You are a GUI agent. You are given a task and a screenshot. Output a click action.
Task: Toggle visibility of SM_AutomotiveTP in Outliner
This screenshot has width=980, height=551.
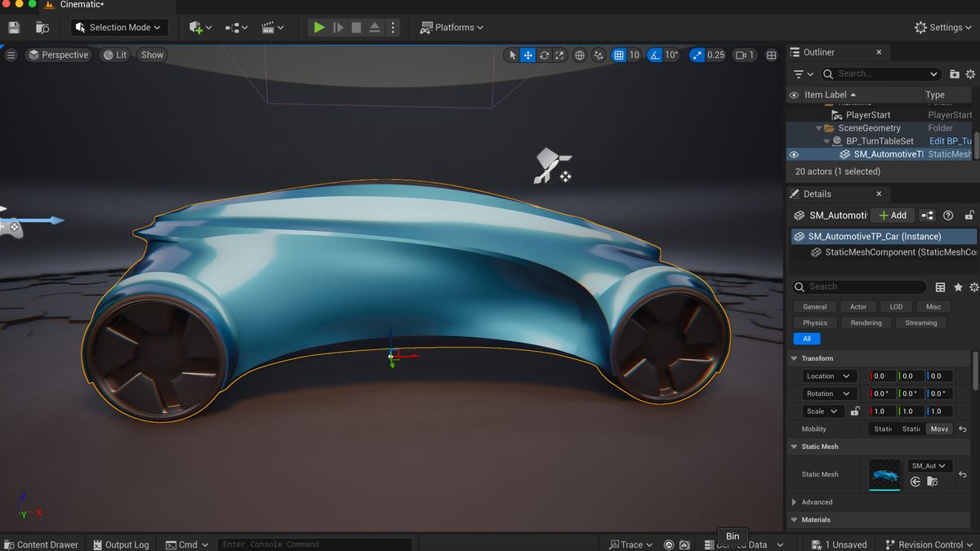793,153
